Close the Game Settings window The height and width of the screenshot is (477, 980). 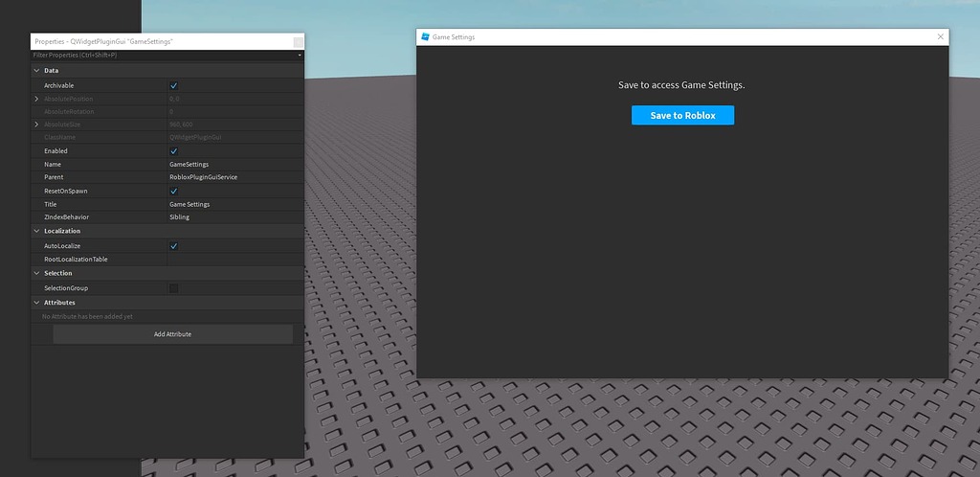coord(940,37)
